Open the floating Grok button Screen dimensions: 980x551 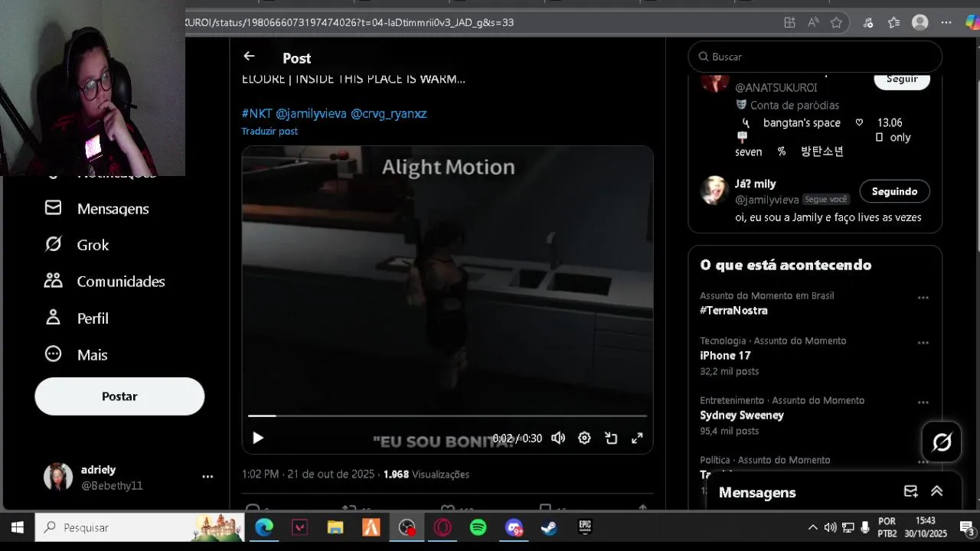click(x=942, y=442)
